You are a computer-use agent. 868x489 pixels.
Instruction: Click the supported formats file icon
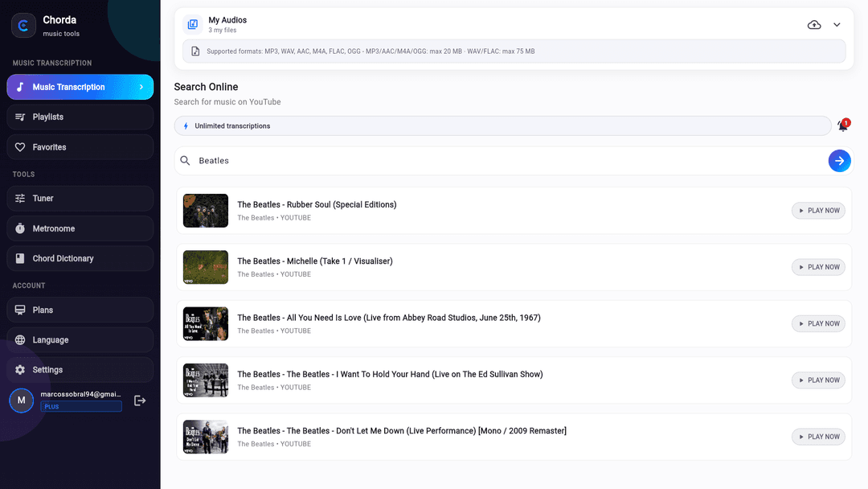(195, 51)
